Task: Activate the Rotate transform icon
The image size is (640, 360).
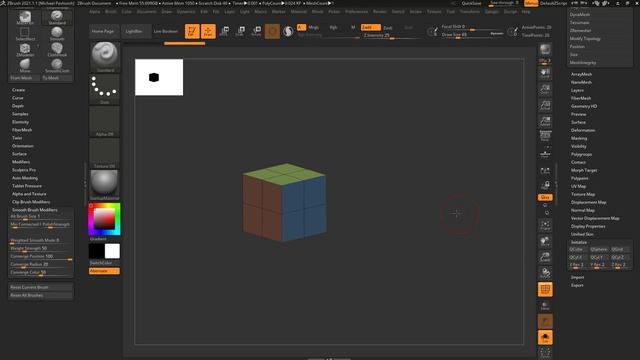Action: pyautogui.click(x=256, y=31)
